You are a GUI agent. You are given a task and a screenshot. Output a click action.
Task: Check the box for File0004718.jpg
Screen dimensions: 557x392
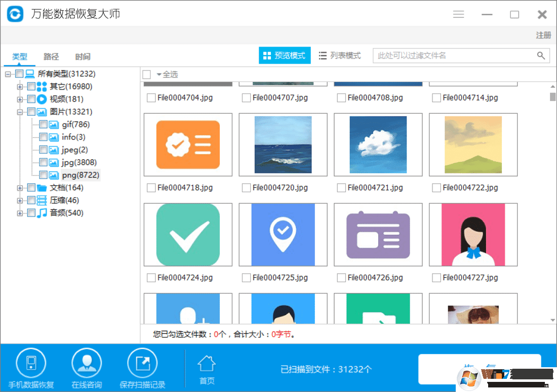pos(151,188)
